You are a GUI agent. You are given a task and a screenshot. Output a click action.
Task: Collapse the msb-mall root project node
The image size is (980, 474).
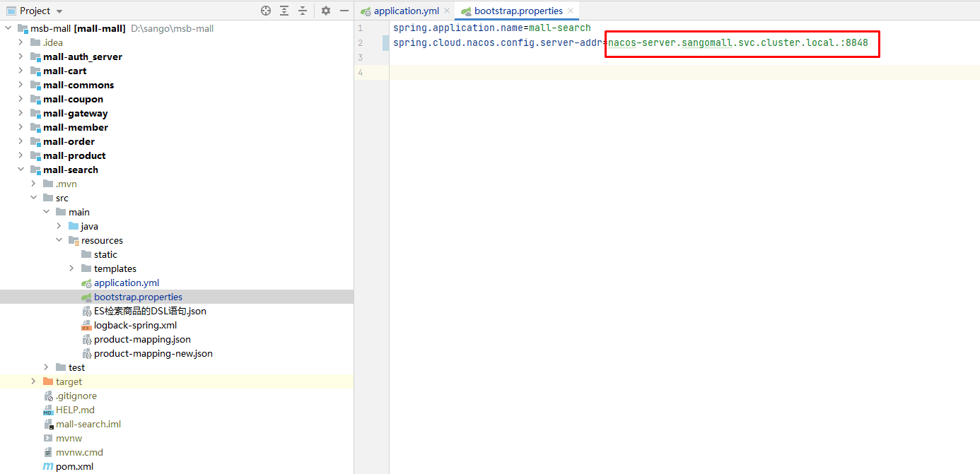coord(8,28)
